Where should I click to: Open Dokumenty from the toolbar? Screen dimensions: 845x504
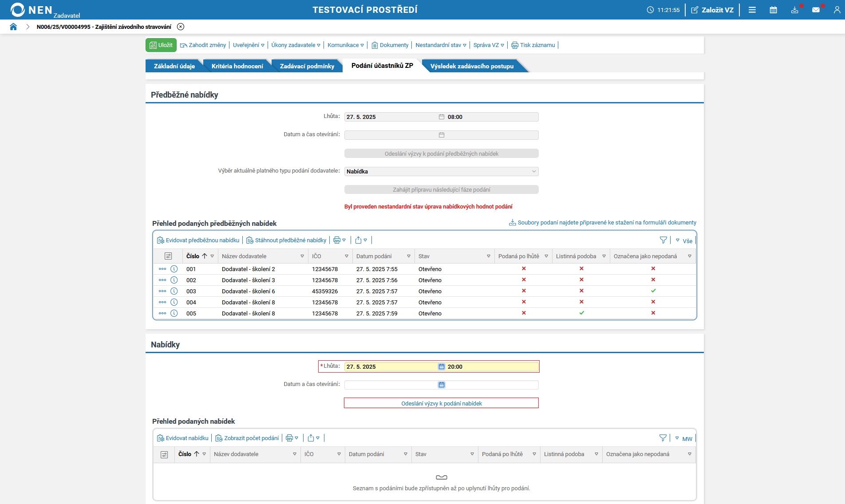click(390, 45)
